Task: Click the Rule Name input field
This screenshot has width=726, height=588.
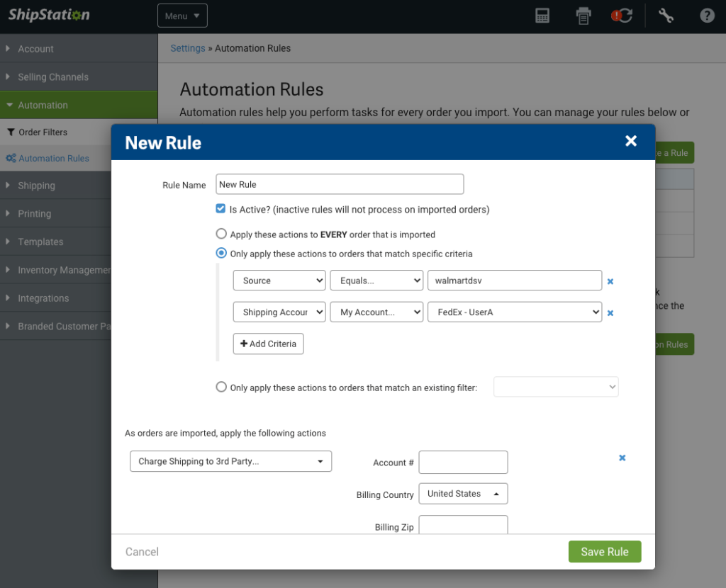Action: [x=340, y=184]
